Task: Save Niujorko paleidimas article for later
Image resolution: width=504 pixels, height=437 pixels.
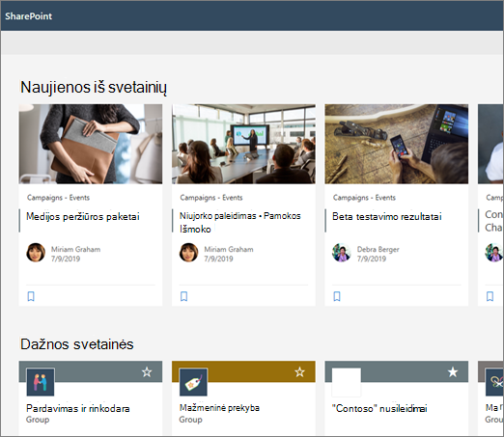Action: coord(183,296)
